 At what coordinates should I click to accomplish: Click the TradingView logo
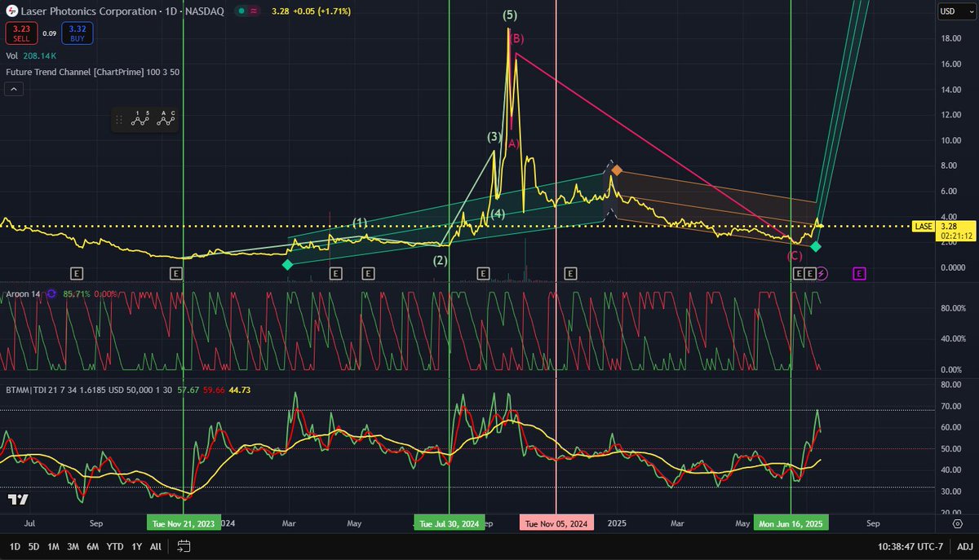(x=18, y=499)
